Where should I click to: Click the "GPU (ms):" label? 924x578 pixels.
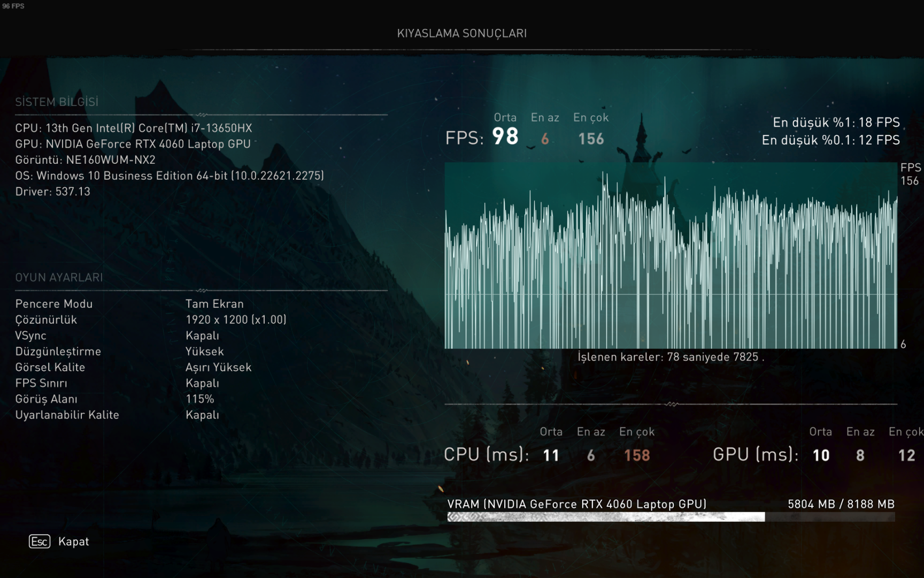756,454
